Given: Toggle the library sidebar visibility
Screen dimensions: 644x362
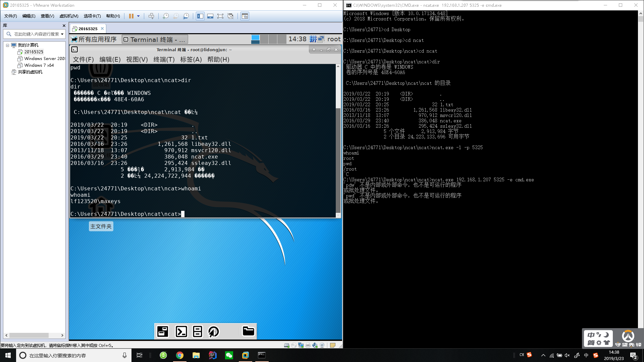Looking at the screenshot, I should coord(200,16).
